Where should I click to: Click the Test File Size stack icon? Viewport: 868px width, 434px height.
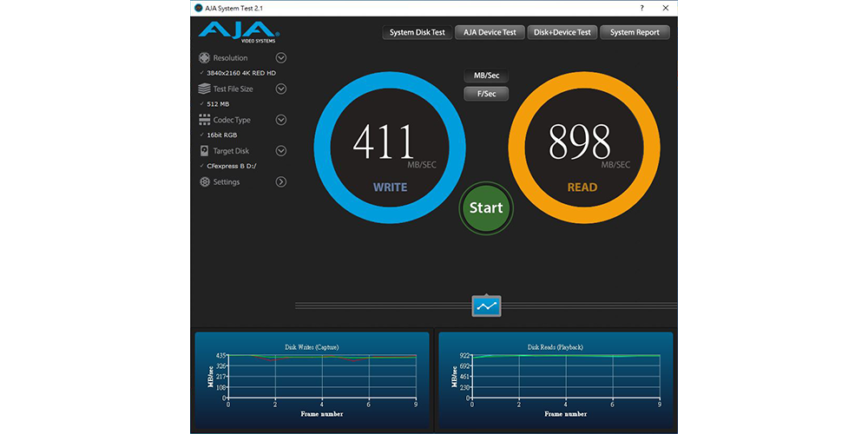pos(205,89)
